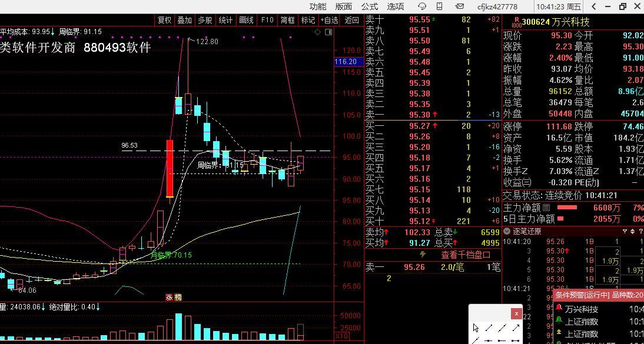This screenshot has height=344, width=644.
Task: Toggle the side panel icon above chart
Action: point(328,32)
